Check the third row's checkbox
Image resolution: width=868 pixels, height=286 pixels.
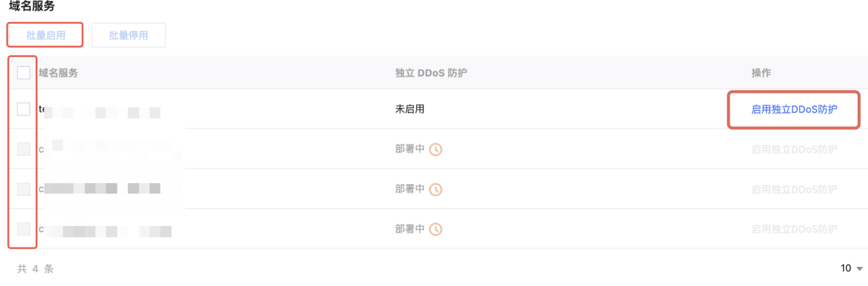[24, 189]
